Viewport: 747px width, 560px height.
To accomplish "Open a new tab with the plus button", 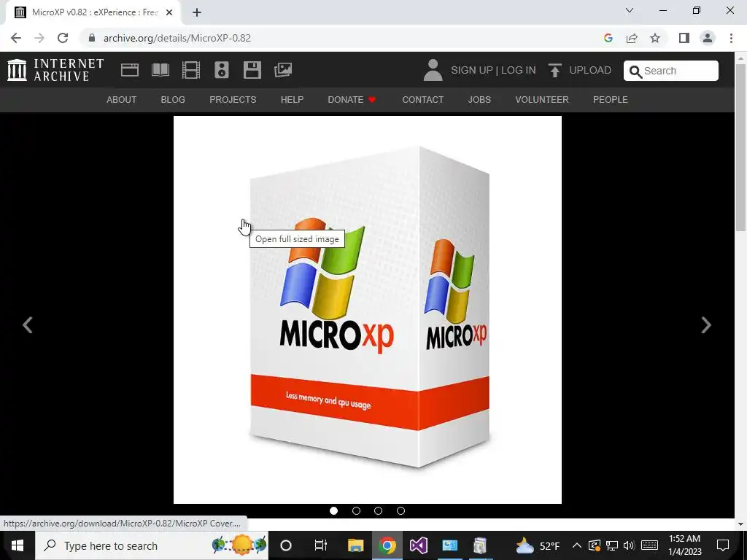I will pos(197,12).
